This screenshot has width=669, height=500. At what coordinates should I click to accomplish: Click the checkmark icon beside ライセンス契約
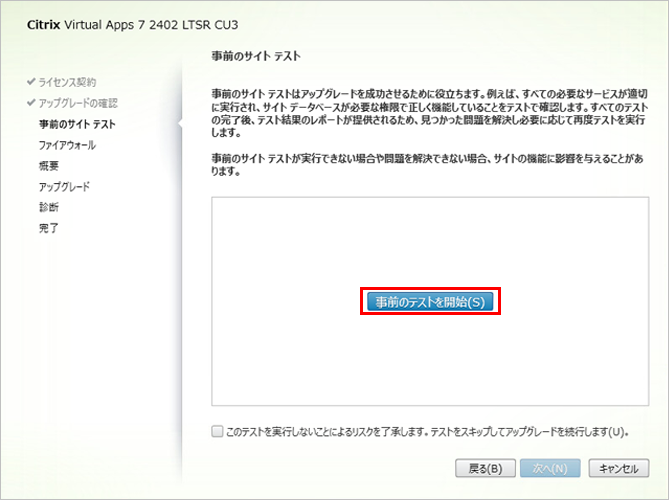pyautogui.click(x=31, y=81)
